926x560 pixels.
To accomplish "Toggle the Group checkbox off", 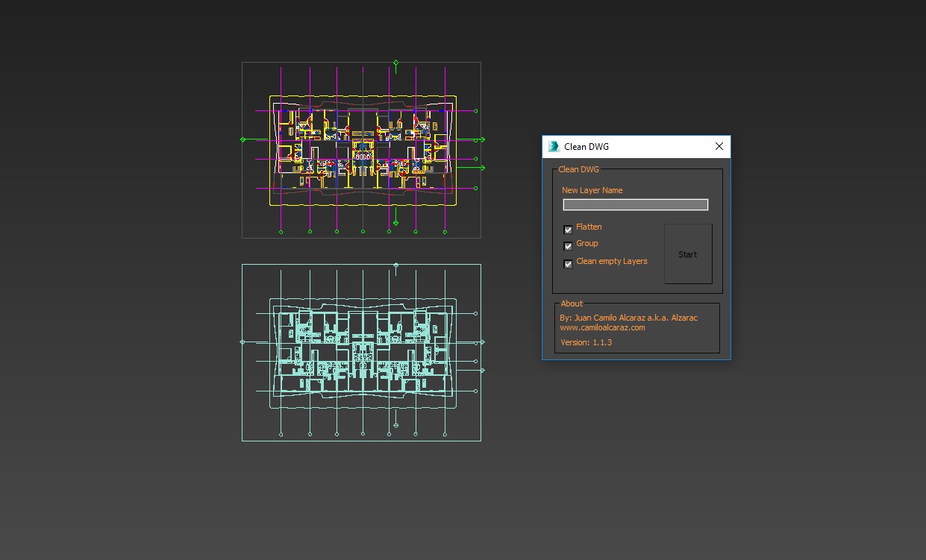I will point(568,246).
